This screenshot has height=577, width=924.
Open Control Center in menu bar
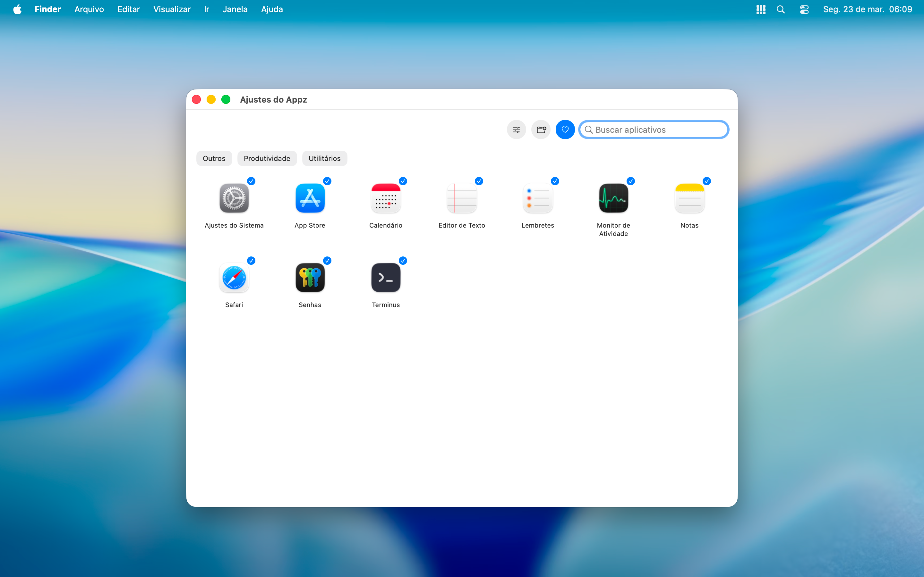pyautogui.click(x=804, y=9)
